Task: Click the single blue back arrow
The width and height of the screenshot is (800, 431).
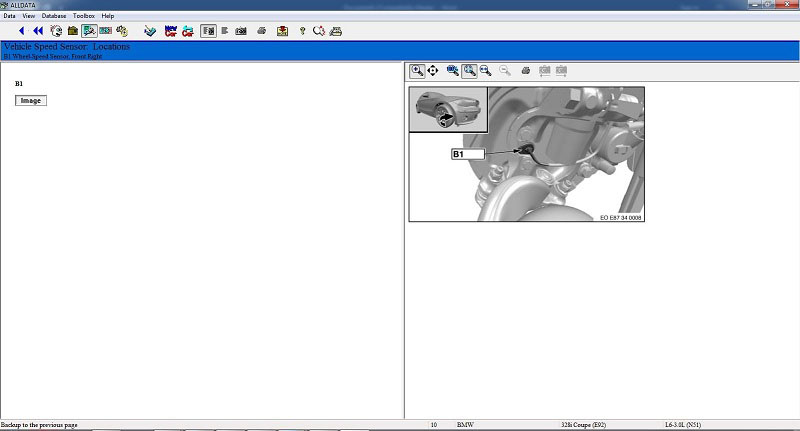Action: pyautogui.click(x=22, y=31)
